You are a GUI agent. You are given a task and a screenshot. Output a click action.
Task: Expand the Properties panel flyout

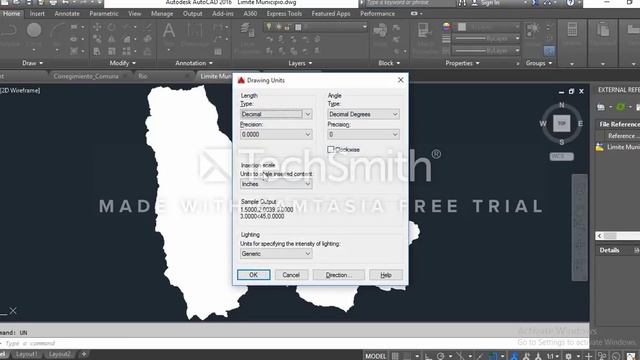pos(462,63)
